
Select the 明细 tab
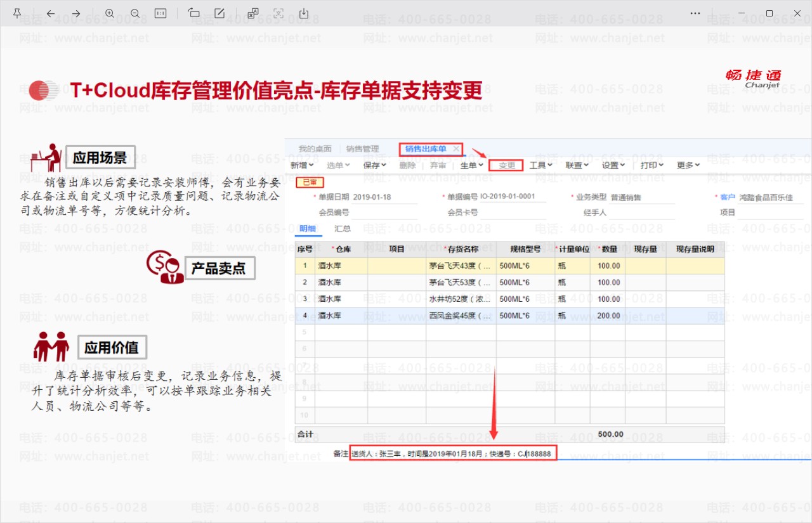point(308,228)
